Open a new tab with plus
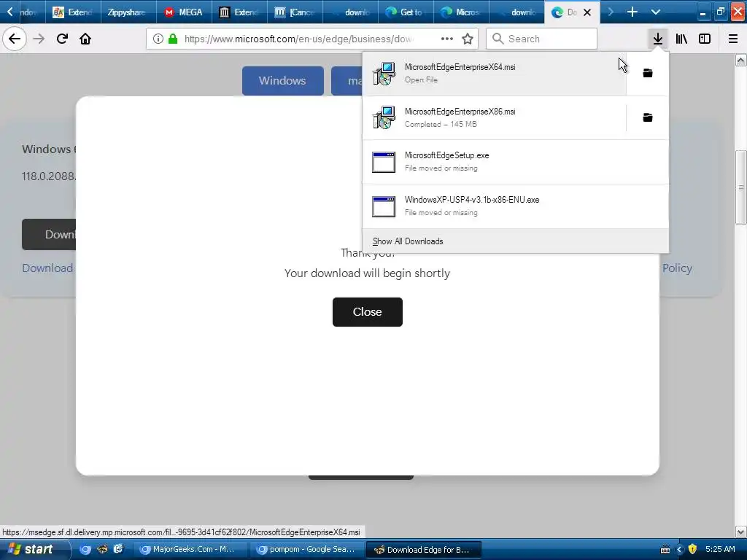This screenshot has width=747, height=560. [632, 12]
